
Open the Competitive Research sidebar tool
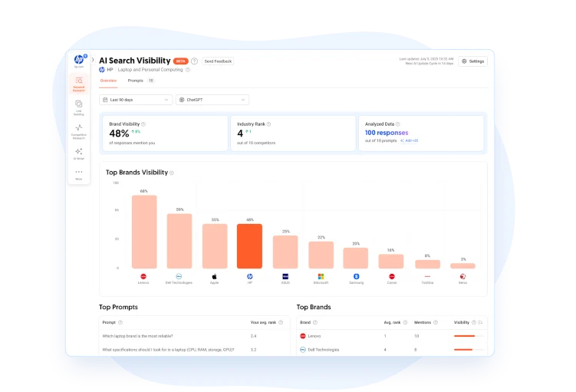(x=78, y=131)
